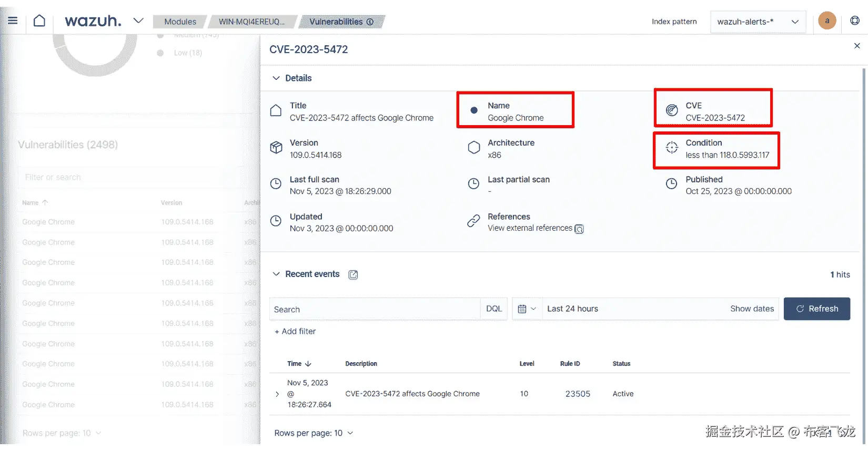The width and height of the screenshot is (868, 451).
Task: Click the external references inspect icon
Action: point(579,229)
